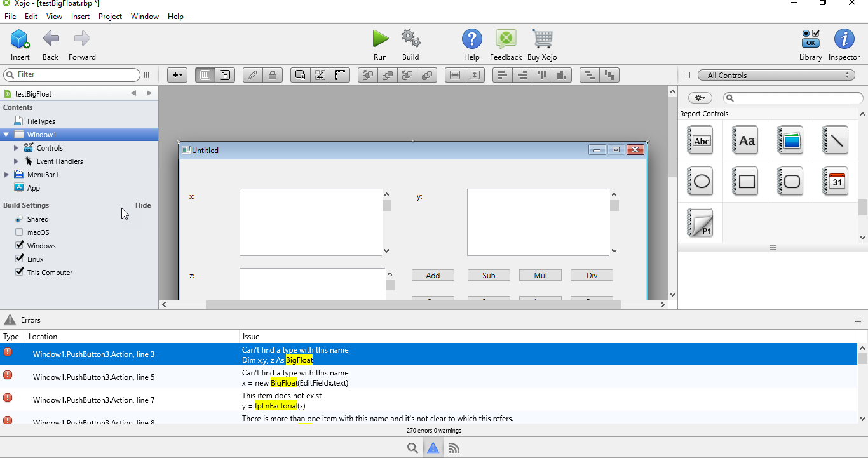Run the project with the green play icon
868x458 pixels.
click(x=380, y=39)
